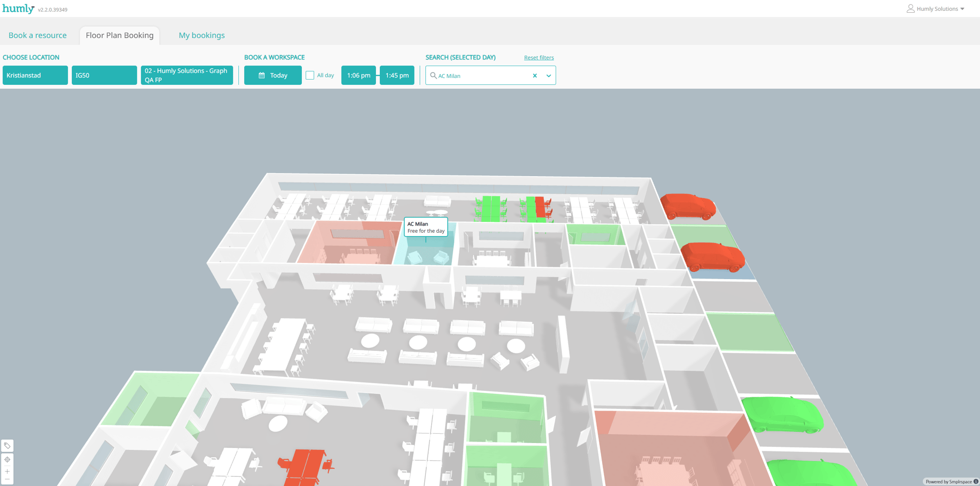This screenshot has width=980, height=486.
Task: Click the user profile icon
Action: pos(911,9)
